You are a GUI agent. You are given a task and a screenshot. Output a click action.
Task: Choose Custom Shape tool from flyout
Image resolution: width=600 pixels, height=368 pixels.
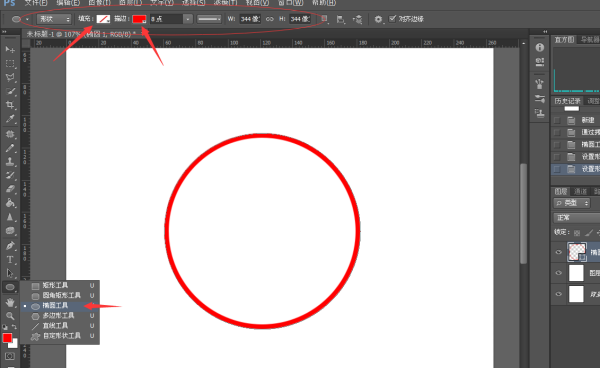60,336
